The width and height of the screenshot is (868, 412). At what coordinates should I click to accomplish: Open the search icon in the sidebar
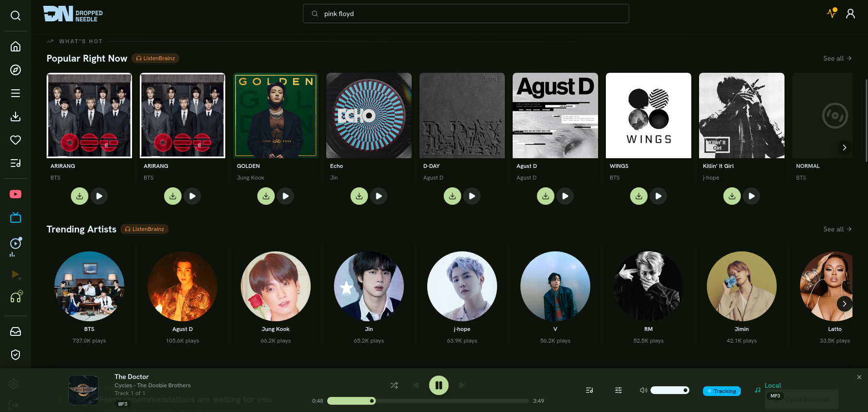tap(16, 16)
